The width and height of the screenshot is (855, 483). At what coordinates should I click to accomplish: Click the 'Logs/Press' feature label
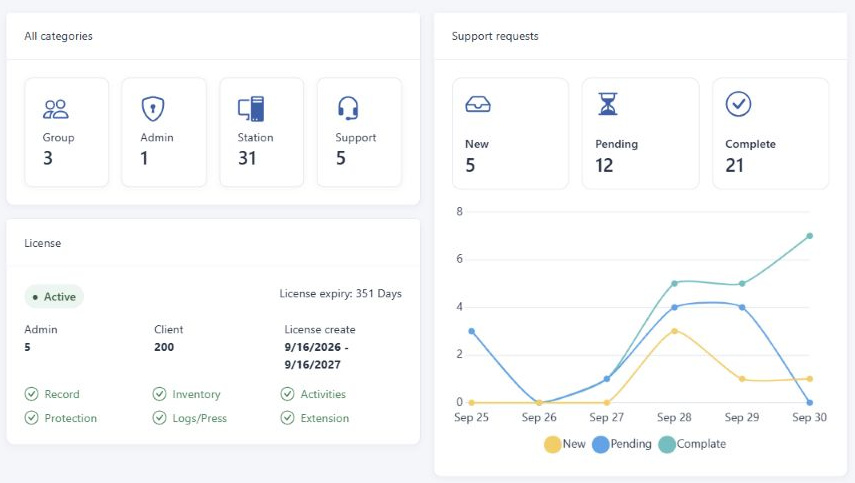[200, 418]
